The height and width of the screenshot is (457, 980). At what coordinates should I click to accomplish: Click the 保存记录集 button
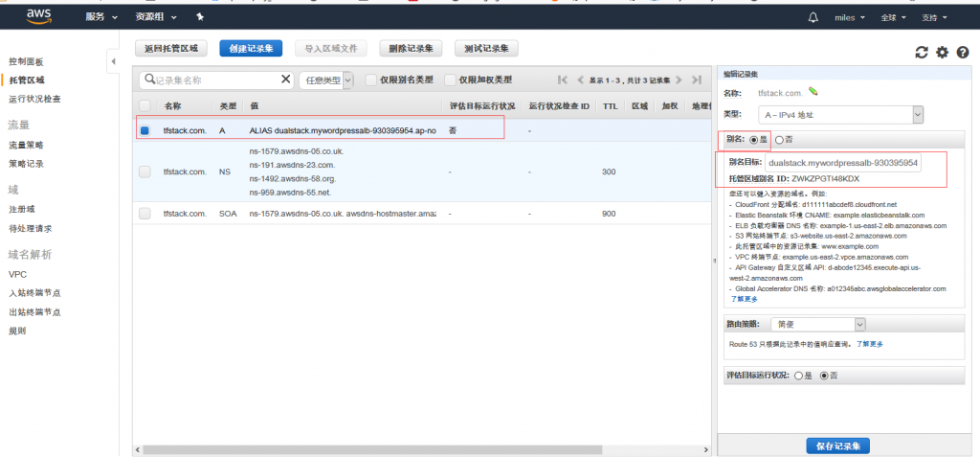coord(838,446)
